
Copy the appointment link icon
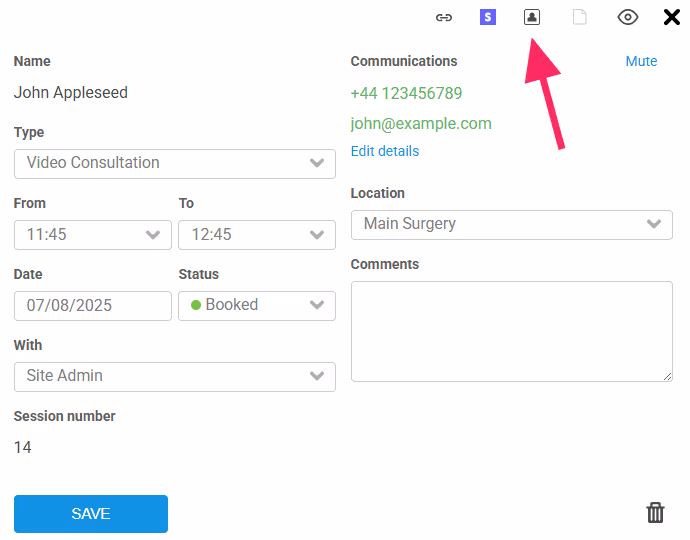[444, 18]
